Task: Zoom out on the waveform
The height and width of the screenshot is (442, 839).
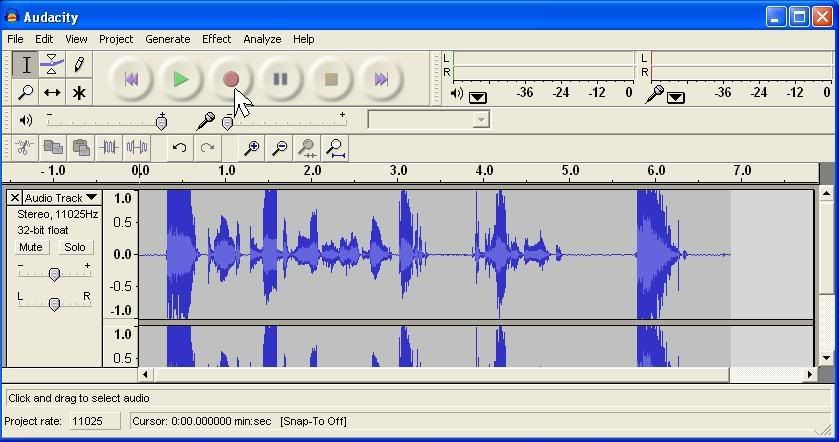Action: (x=279, y=148)
